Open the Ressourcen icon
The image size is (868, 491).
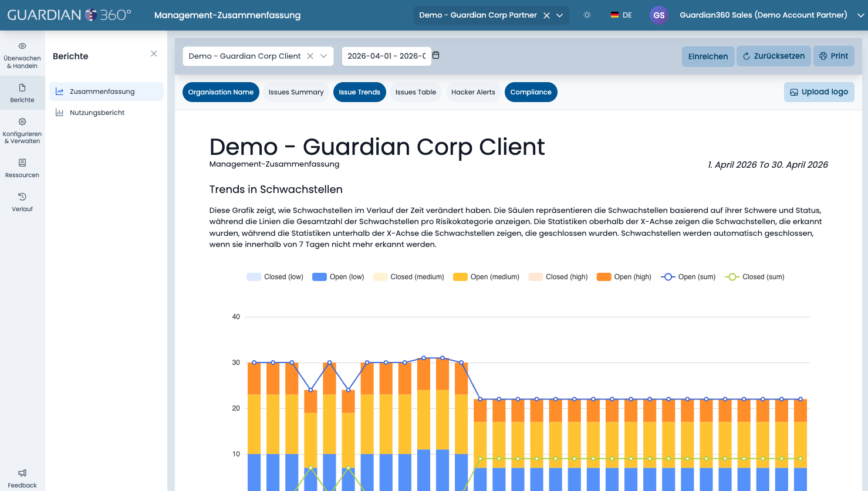pyautogui.click(x=22, y=162)
